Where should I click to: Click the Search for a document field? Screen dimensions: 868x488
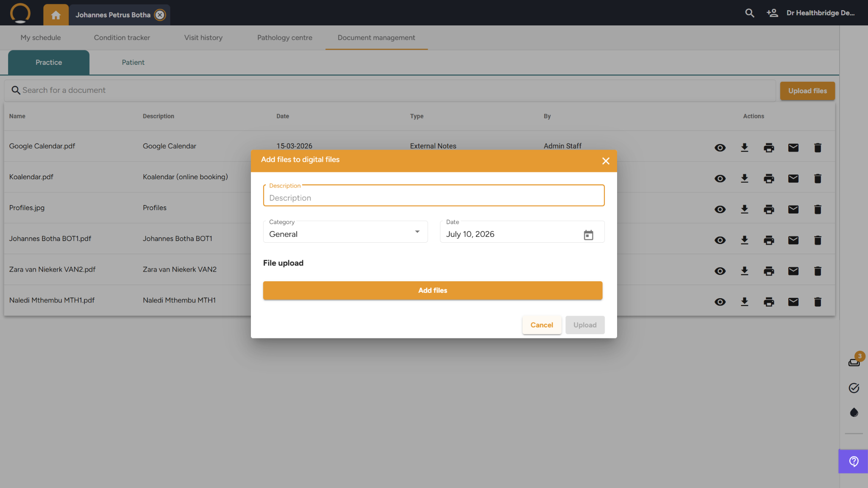[390, 91]
